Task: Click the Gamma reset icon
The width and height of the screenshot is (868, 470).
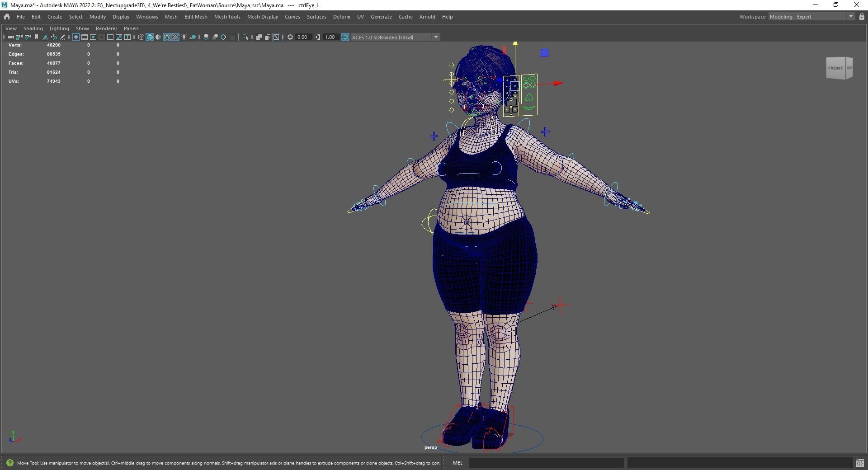Action: 318,37
